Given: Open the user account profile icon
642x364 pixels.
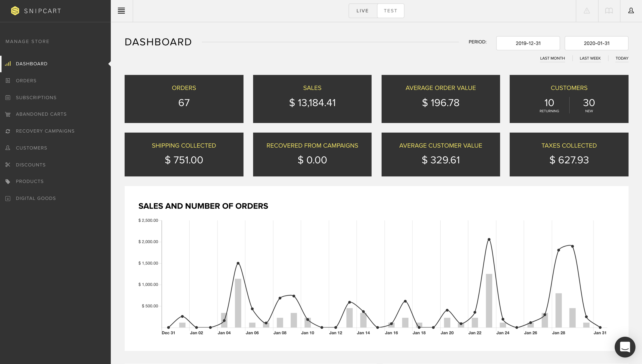Looking at the screenshot, I should [x=631, y=11].
